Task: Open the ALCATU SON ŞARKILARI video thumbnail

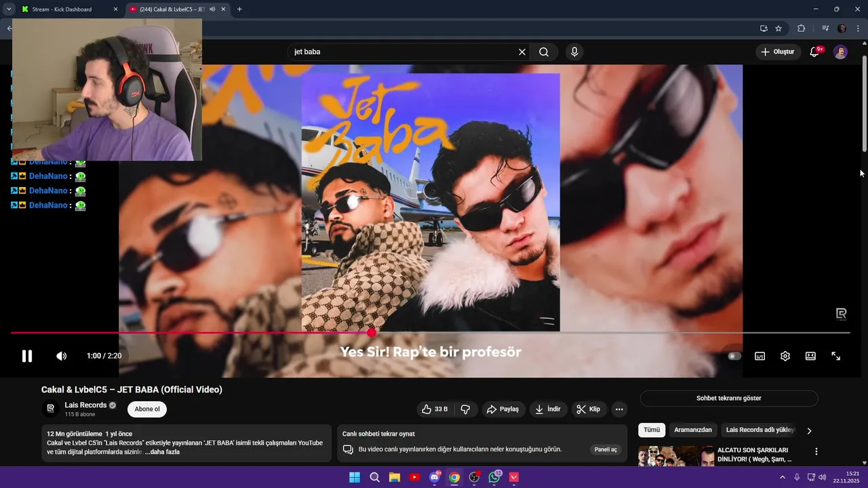Action: [677, 455]
